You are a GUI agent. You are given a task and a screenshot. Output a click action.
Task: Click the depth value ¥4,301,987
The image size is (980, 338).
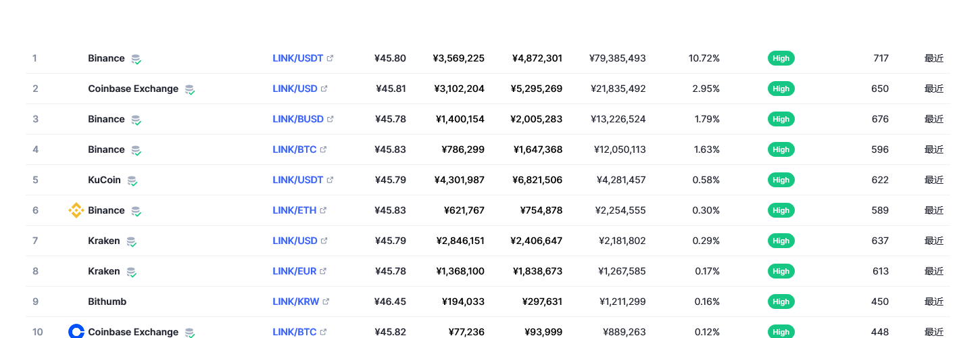(459, 180)
